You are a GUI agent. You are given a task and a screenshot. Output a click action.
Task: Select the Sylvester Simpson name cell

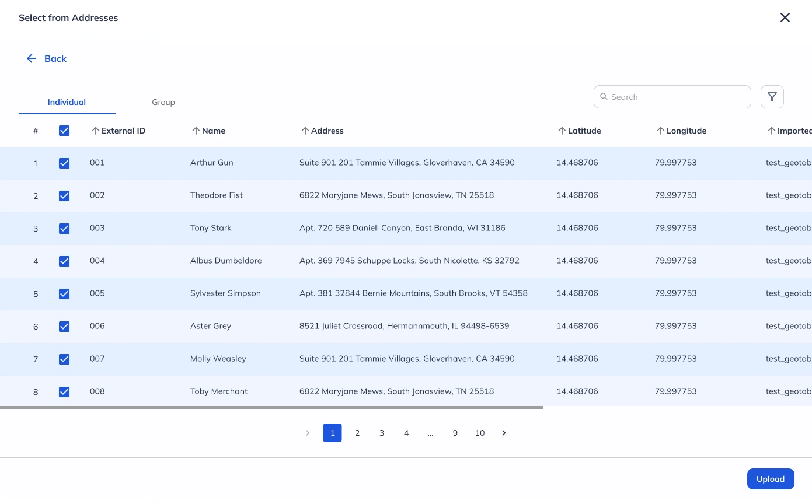pyautogui.click(x=225, y=293)
